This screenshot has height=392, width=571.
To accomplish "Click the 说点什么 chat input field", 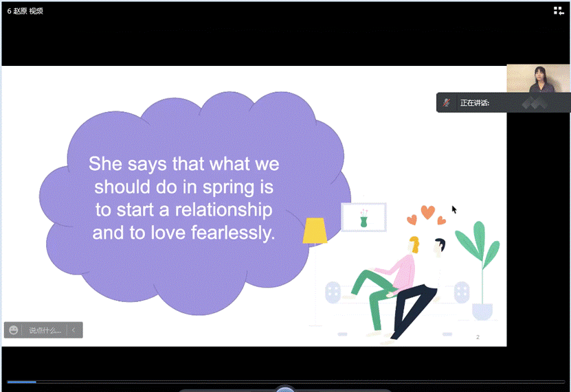I will 45,330.
